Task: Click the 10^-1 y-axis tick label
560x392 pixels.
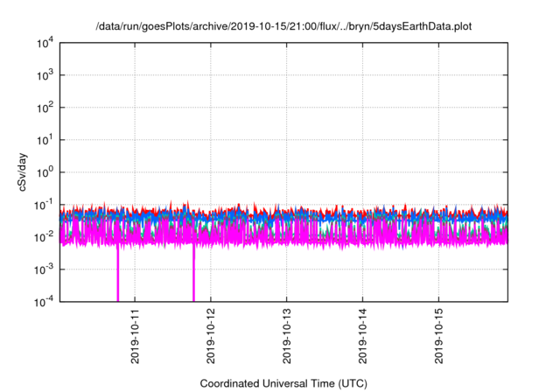Action: pos(44,205)
